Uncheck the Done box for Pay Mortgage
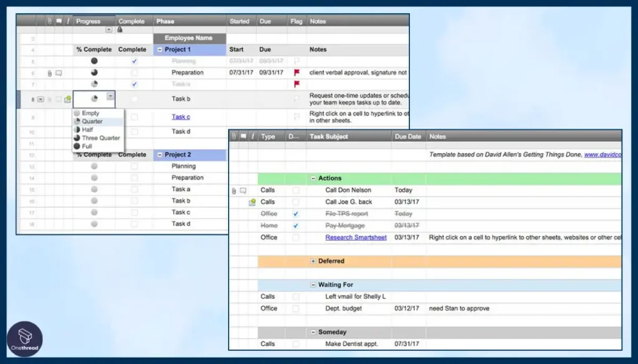 click(296, 225)
